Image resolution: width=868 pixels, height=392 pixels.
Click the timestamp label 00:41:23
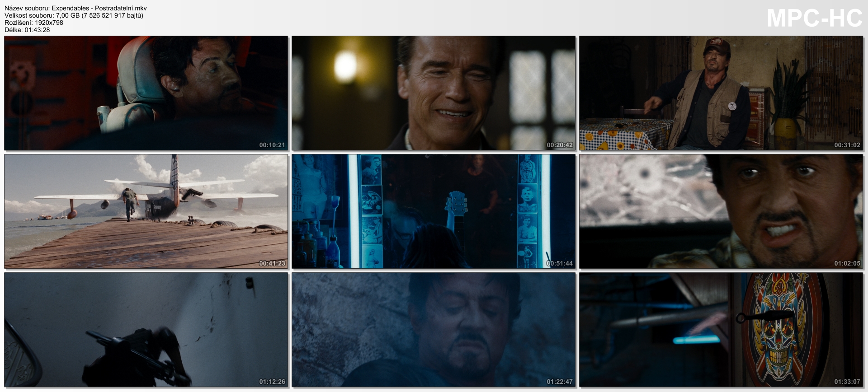tap(272, 263)
